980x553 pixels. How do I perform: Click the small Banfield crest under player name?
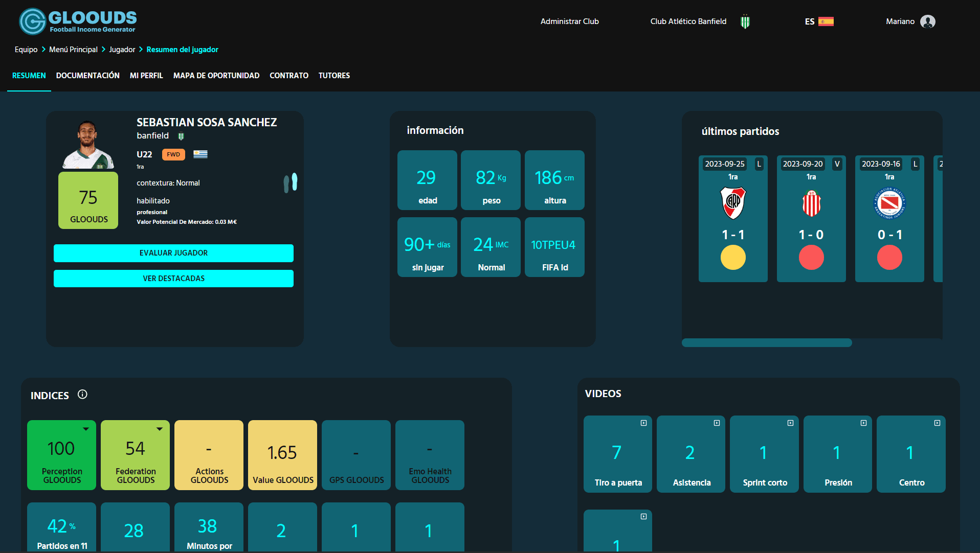(x=181, y=136)
